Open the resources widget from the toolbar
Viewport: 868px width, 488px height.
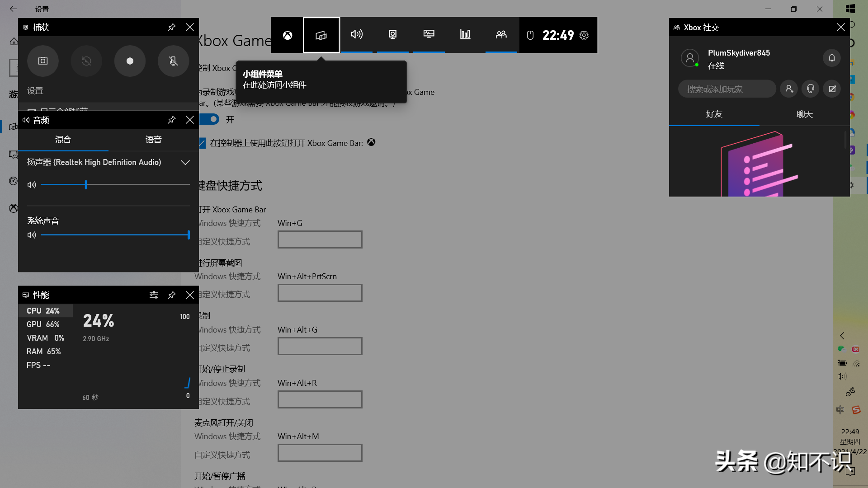tap(465, 34)
